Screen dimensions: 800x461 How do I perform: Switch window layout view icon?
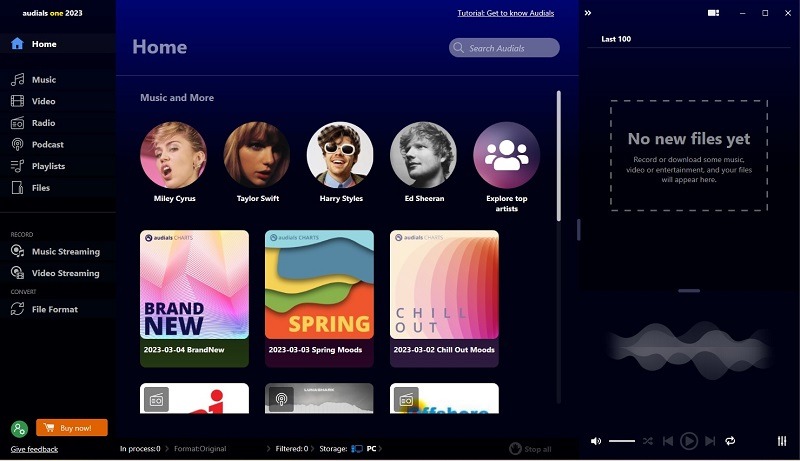(x=713, y=13)
